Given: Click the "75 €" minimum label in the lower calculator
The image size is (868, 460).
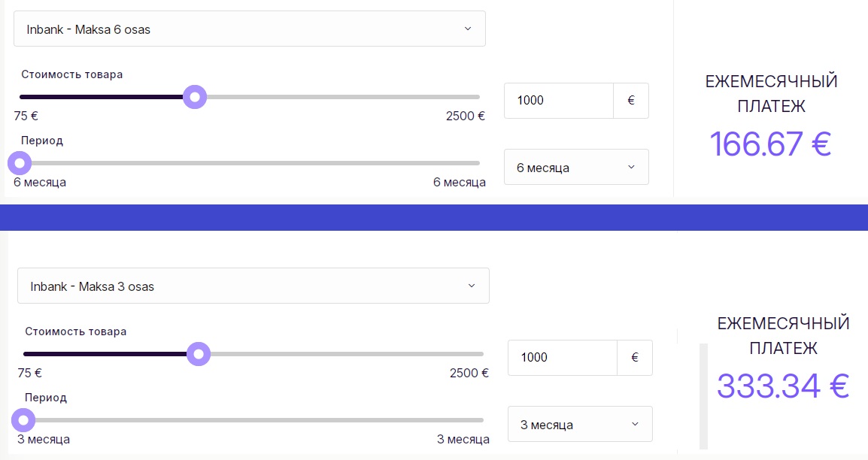Looking at the screenshot, I should point(29,373).
